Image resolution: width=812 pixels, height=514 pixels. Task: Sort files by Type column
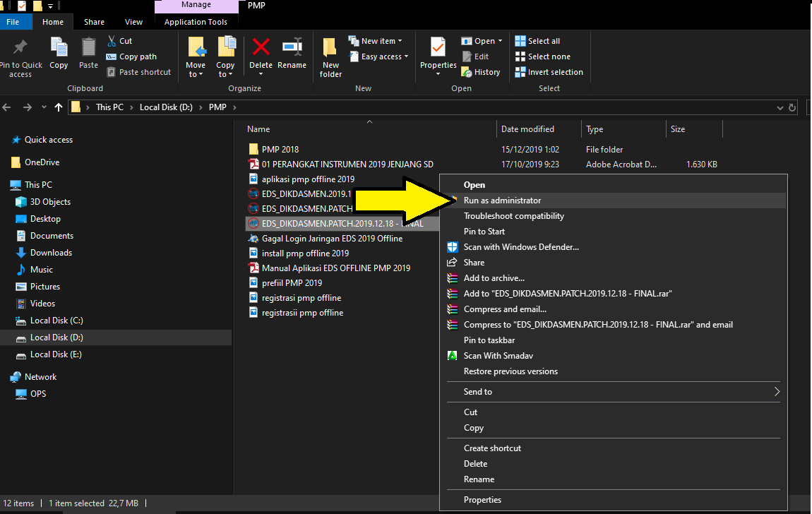[595, 129]
